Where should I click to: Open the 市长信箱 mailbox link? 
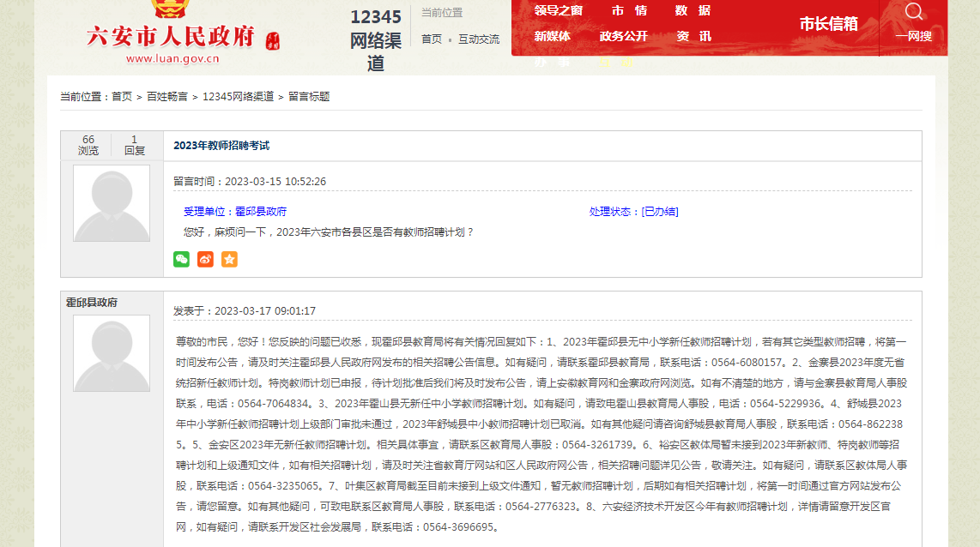click(829, 24)
